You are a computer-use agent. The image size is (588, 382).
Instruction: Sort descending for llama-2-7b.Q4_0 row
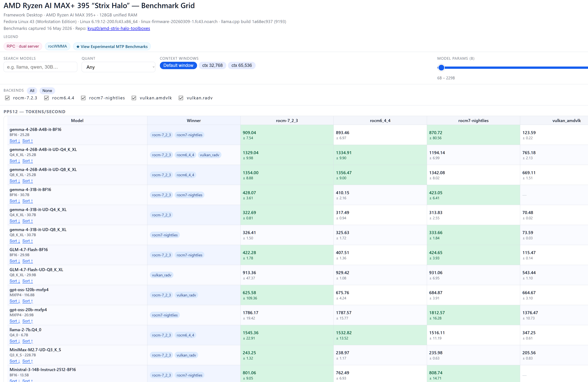15,341
